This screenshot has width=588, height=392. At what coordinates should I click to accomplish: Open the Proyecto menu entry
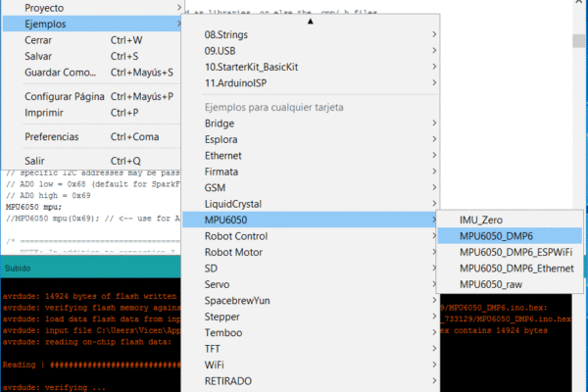[92, 8]
